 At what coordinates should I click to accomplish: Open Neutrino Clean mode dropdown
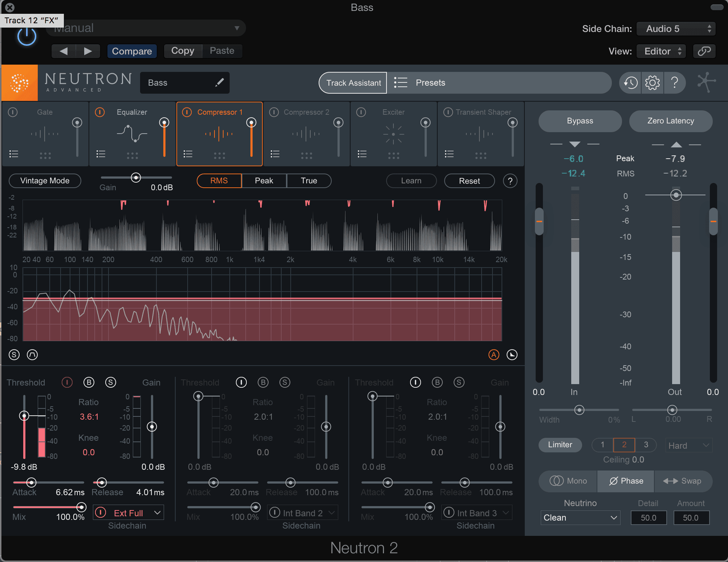[580, 518]
